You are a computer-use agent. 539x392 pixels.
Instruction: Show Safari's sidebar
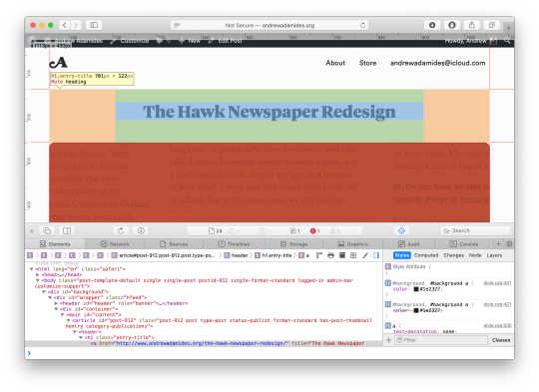tap(94, 25)
